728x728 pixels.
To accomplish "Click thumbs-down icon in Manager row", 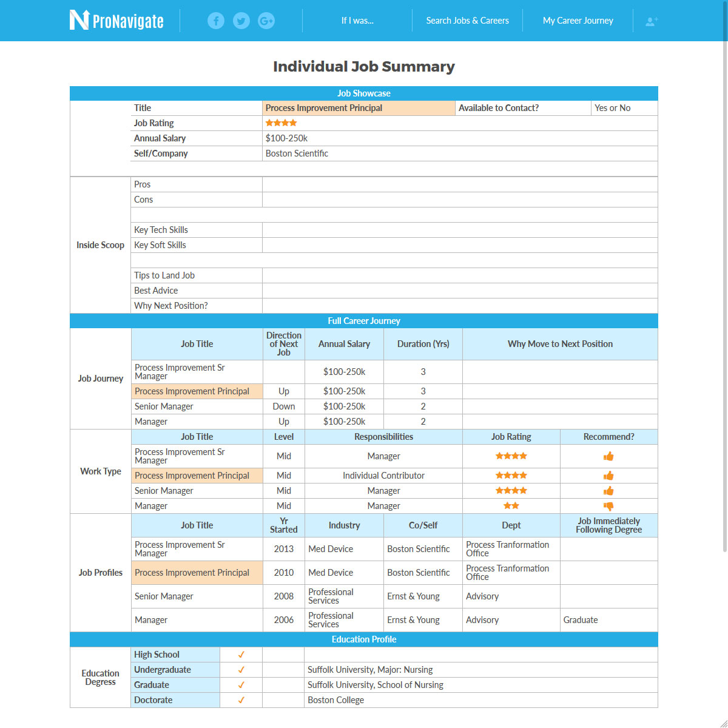I will (608, 506).
